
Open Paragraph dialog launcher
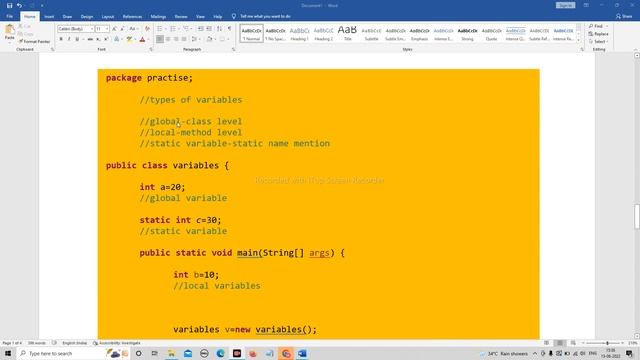[233, 49]
